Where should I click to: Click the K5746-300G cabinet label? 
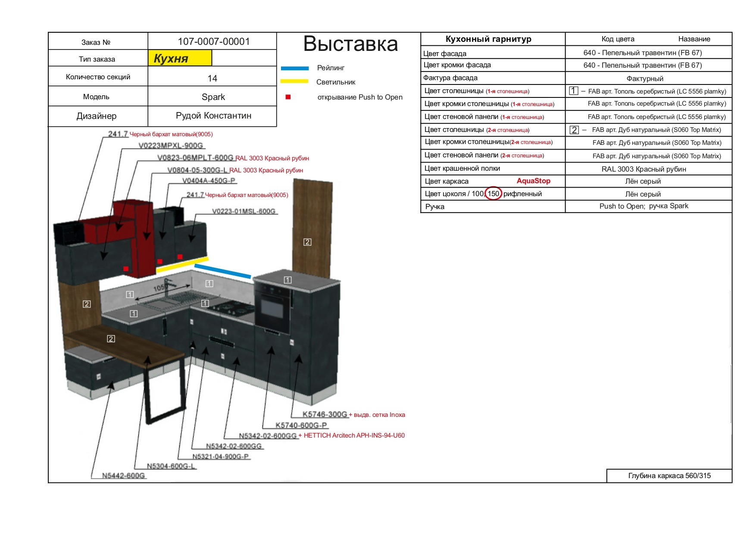coord(325,414)
